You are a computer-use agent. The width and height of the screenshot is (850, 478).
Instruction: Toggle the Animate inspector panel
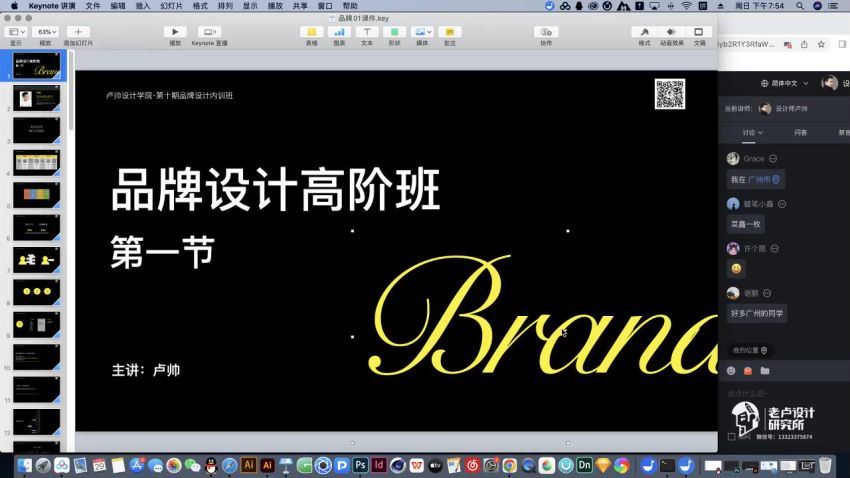(x=671, y=32)
